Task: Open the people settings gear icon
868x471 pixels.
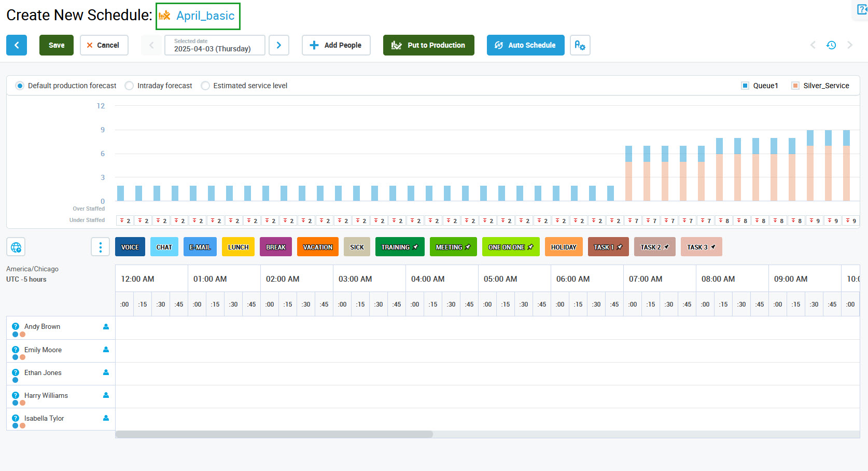Action: (x=580, y=45)
